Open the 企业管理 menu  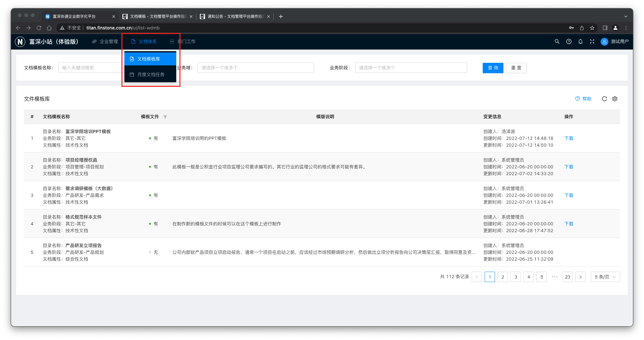click(x=105, y=41)
